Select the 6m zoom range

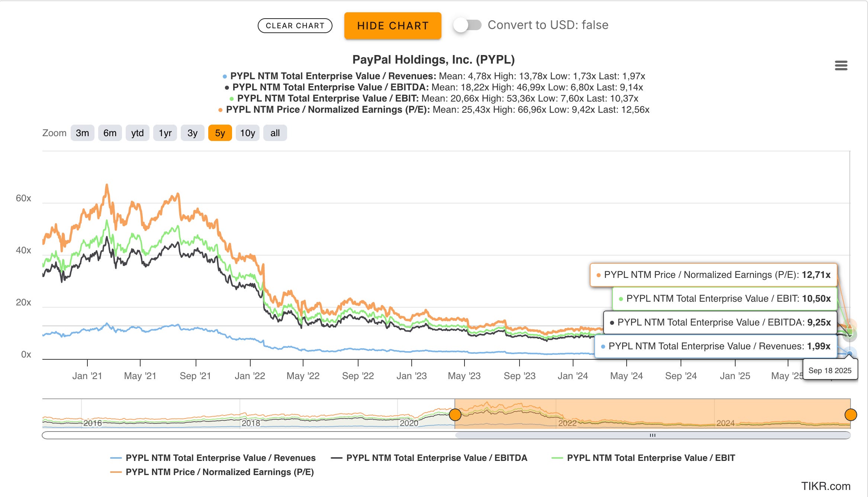110,133
